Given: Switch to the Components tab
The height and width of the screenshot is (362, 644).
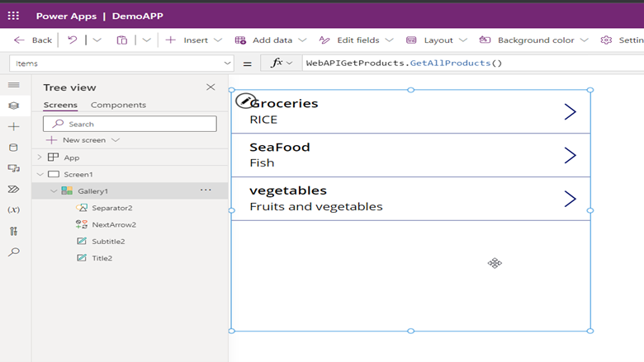Looking at the screenshot, I should point(118,105).
